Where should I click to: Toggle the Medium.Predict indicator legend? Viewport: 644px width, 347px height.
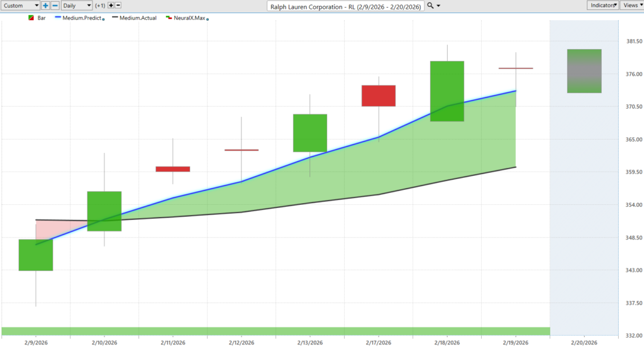click(x=79, y=18)
